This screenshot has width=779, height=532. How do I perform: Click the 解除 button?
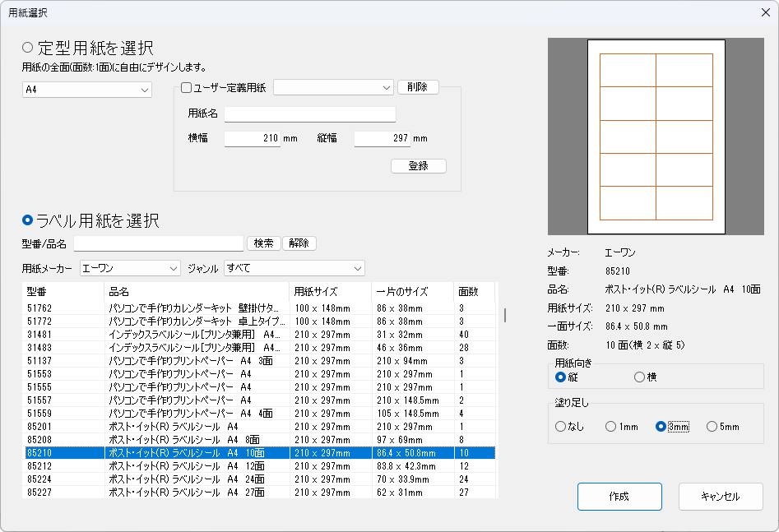299,243
